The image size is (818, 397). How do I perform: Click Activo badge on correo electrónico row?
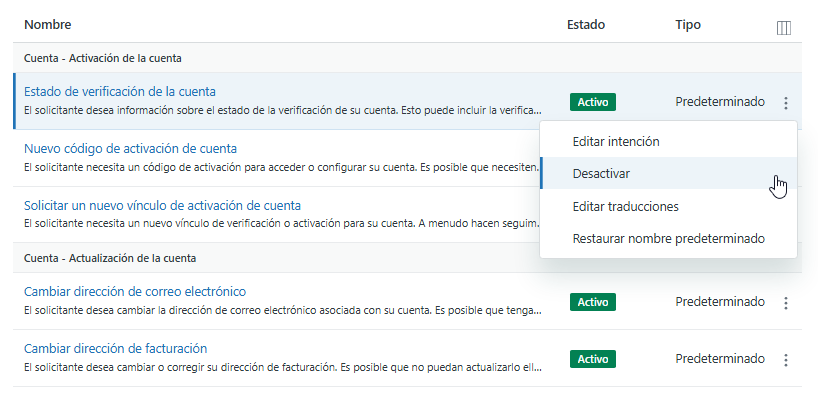[x=593, y=302]
